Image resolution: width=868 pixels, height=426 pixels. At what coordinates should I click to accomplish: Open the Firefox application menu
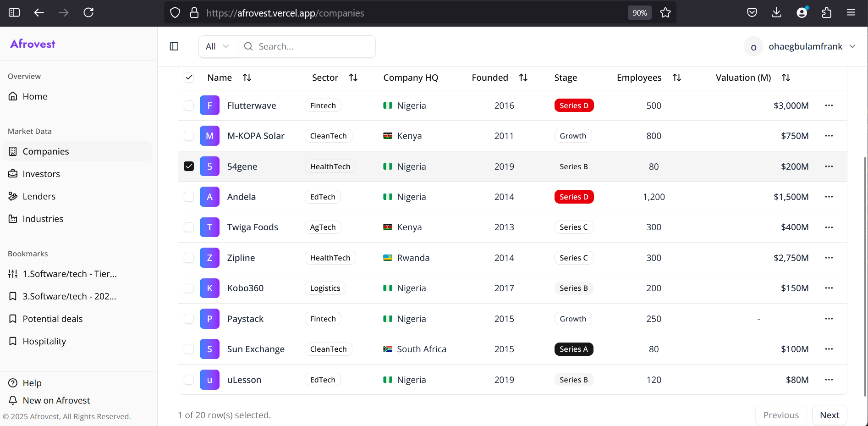click(852, 12)
